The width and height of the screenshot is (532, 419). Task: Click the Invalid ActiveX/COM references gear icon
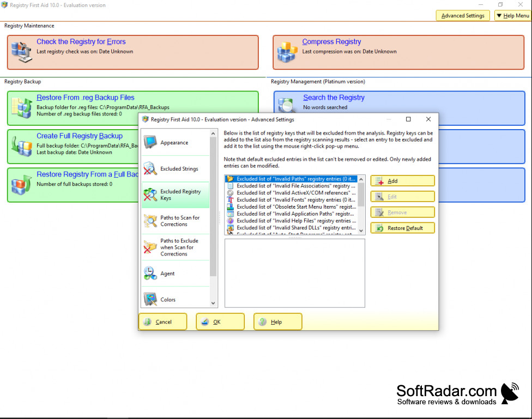pyautogui.click(x=231, y=193)
